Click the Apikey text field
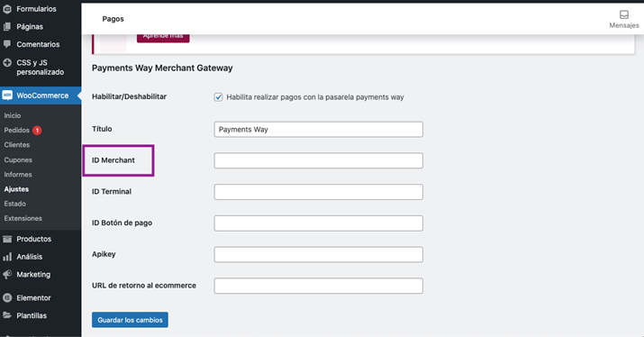Viewport: 644px width, 337px height. click(318, 254)
